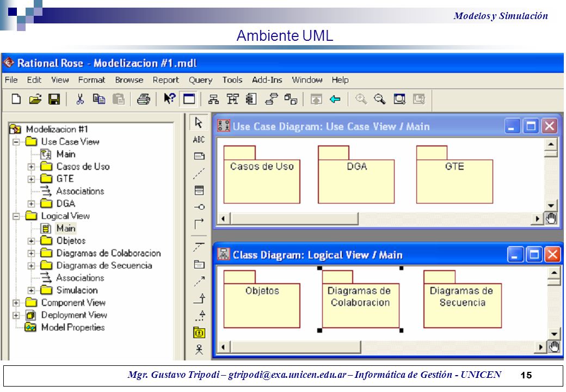This screenshot has height=392, width=566.
Task: Open the Edit menu
Action: coord(34,80)
